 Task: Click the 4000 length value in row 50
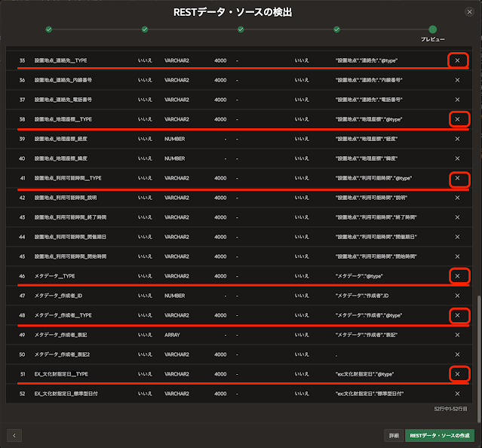click(220, 354)
